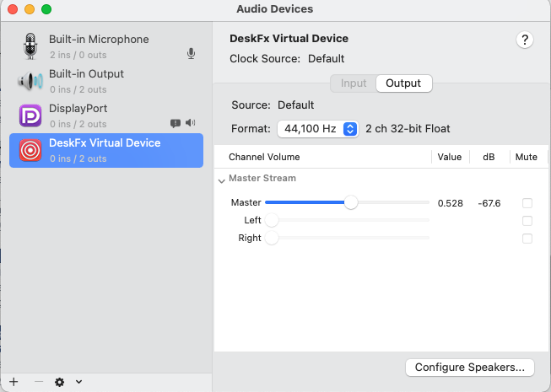Minimize the Audio Devices window

tap(30, 9)
